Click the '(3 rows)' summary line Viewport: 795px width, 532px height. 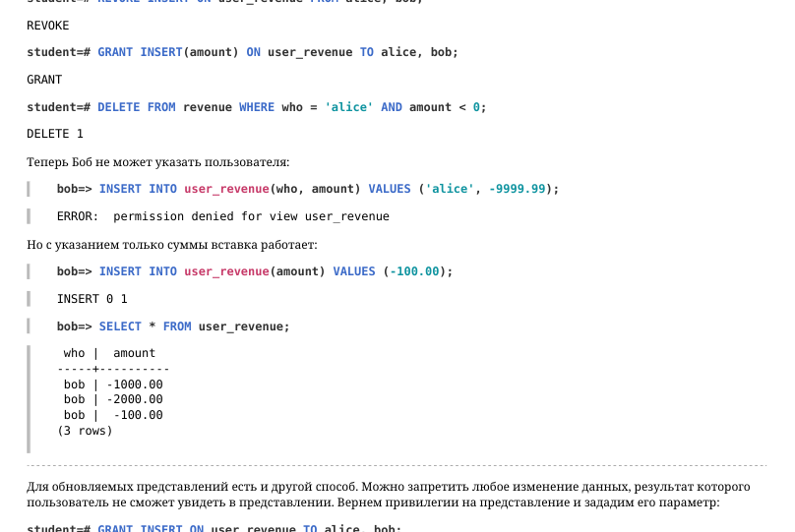click(85, 431)
